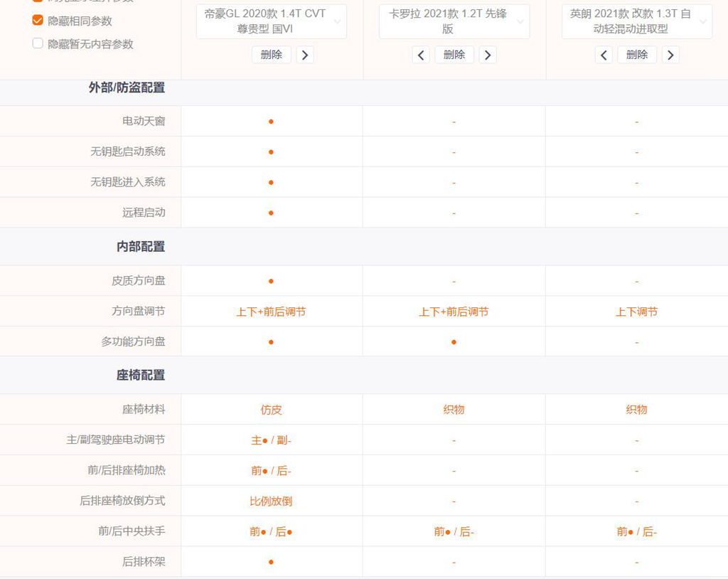Viewport: 728px width, 579px height.
Task: Select the 座椅配置 section header
Action: point(141,375)
